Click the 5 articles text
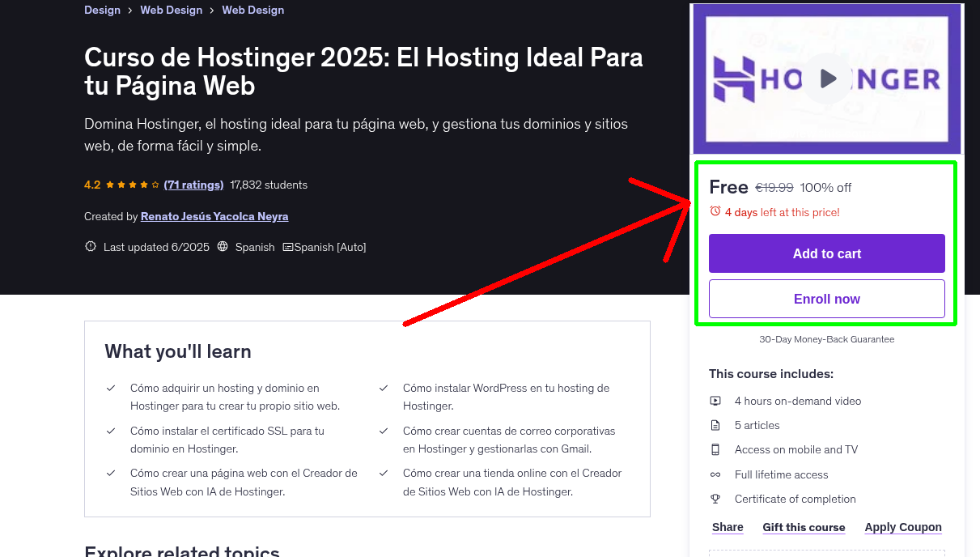The height and width of the screenshot is (557, 980). click(757, 425)
